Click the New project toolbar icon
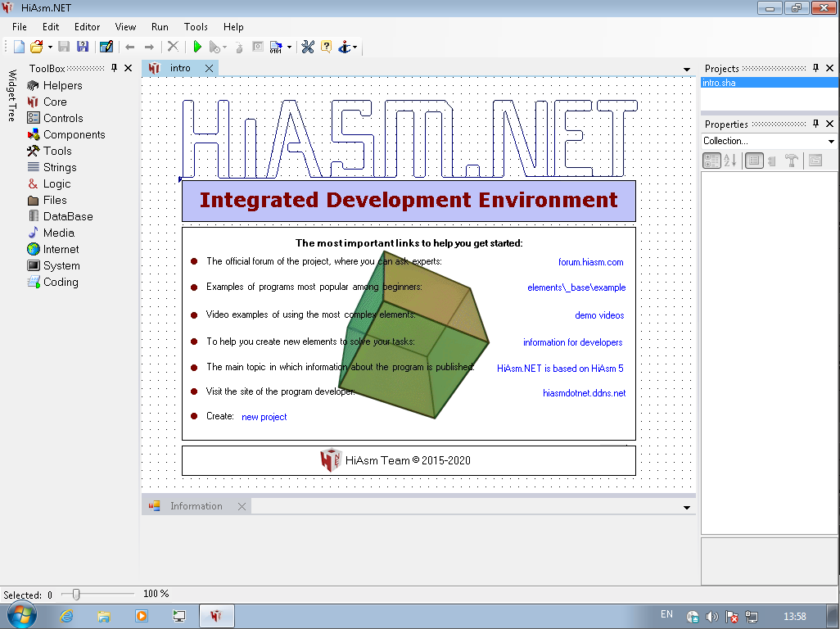 point(19,48)
